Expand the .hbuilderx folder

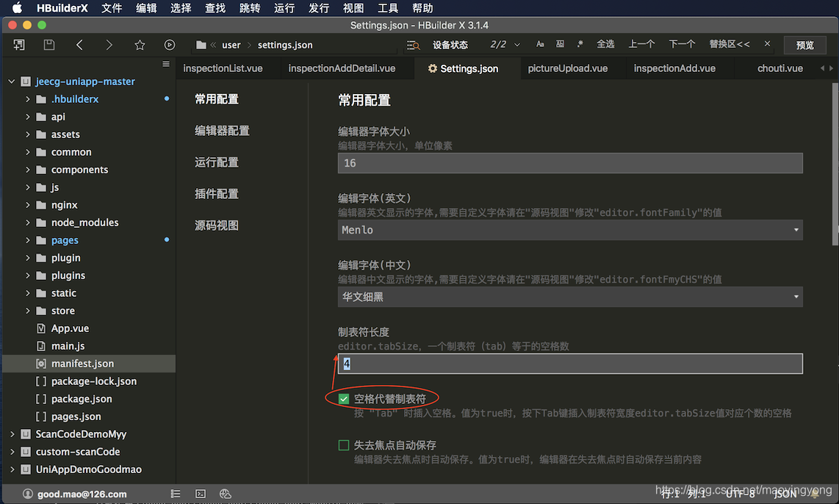point(28,99)
